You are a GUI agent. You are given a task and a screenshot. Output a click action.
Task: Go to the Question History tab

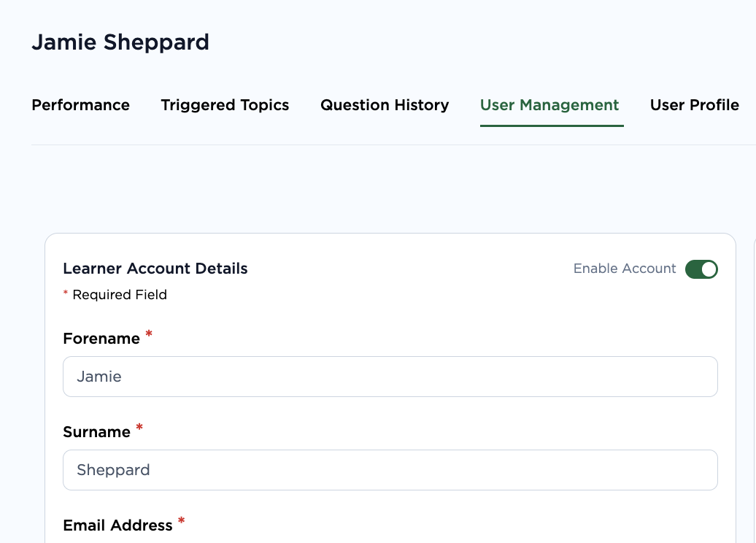pos(385,105)
